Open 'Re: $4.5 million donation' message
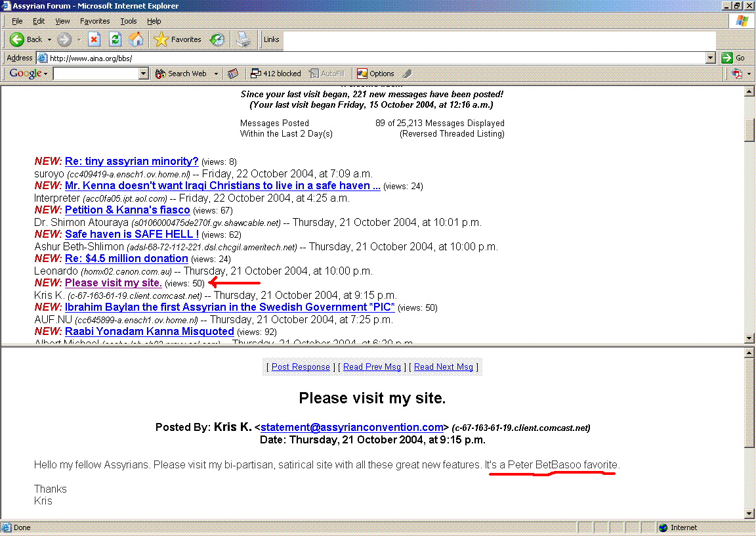Image resolution: width=756 pixels, height=536 pixels. (x=126, y=258)
